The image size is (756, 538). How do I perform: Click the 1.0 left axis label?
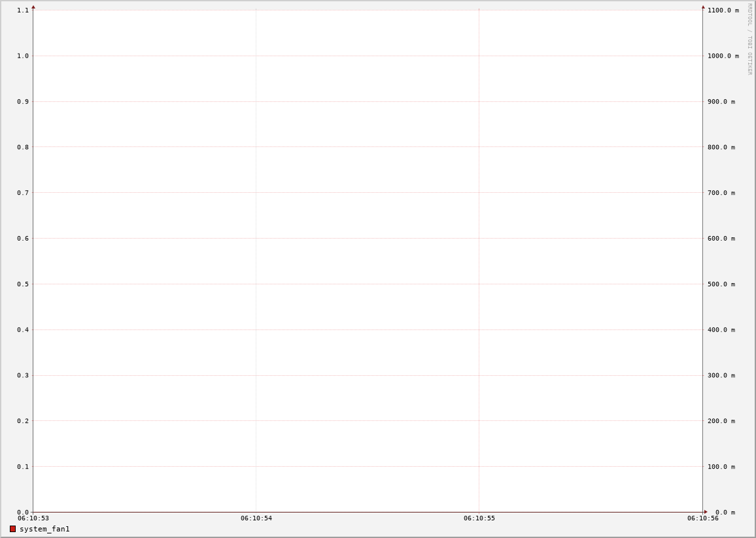(23, 56)
